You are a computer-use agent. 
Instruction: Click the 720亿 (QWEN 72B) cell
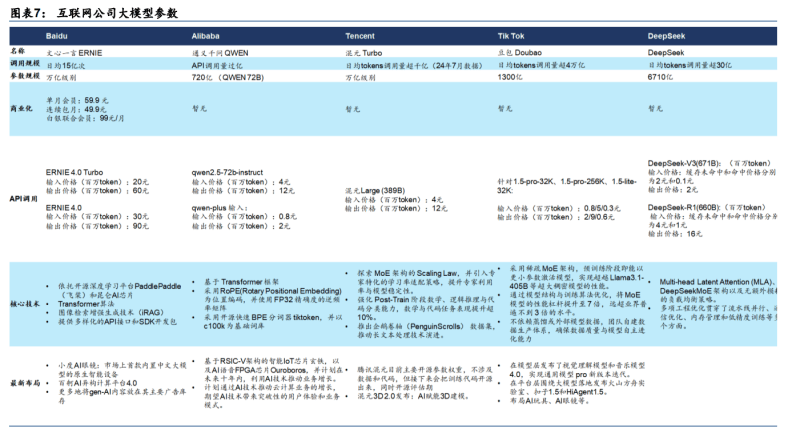[x=228, y=78]
